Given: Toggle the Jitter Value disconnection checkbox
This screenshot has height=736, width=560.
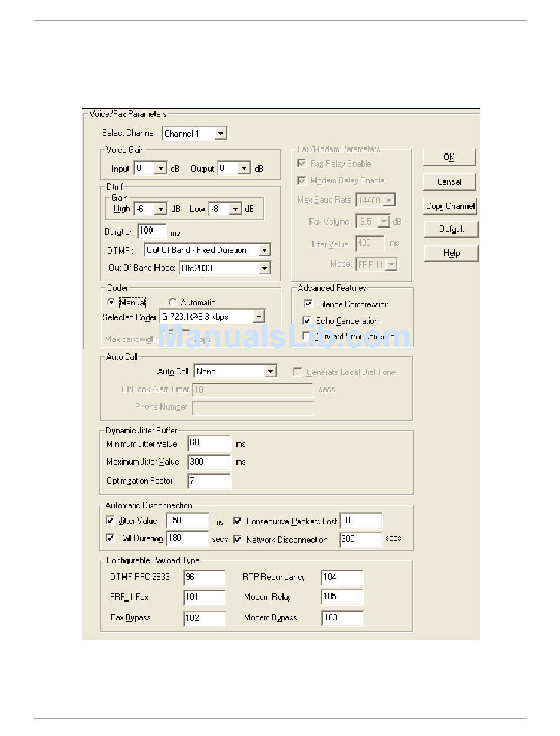Looking at the screenshot, I should (110, 520).
